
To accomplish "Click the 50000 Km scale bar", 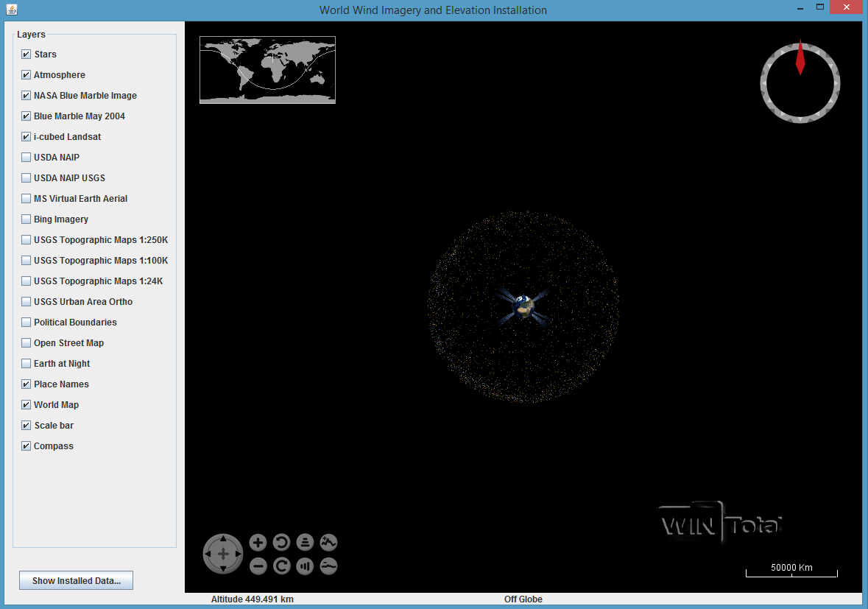I will [x=791, y=570].
